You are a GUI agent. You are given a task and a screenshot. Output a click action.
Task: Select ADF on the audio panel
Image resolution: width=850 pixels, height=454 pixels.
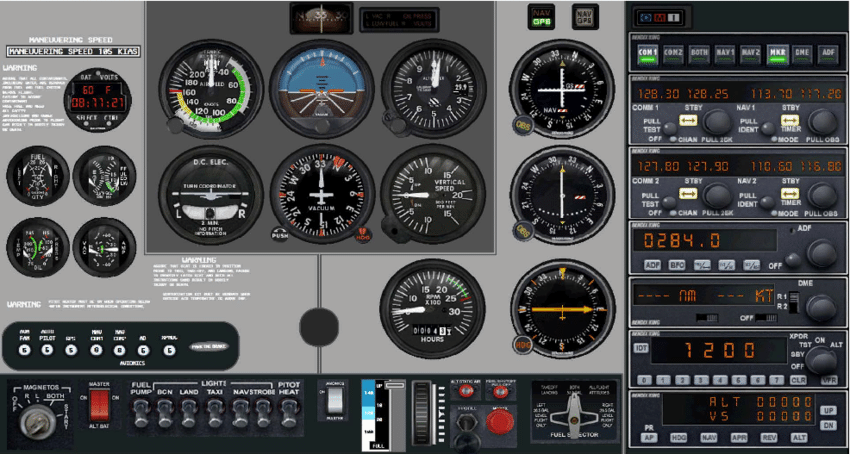[829, 54]
